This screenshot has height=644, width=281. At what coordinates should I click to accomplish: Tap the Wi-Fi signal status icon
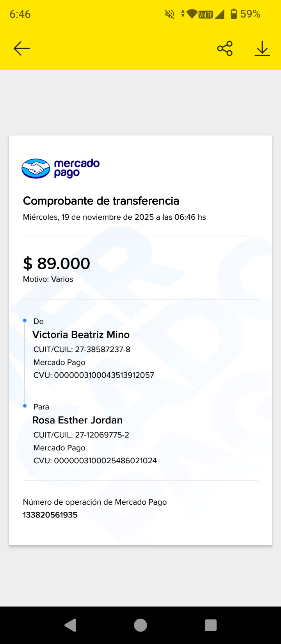tap(192, 14)
